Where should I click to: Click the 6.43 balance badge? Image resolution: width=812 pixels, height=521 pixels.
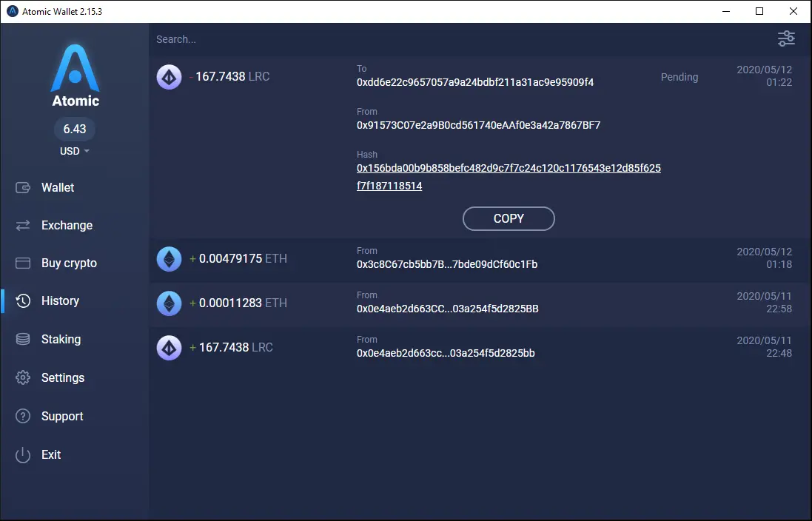point(75,129)
